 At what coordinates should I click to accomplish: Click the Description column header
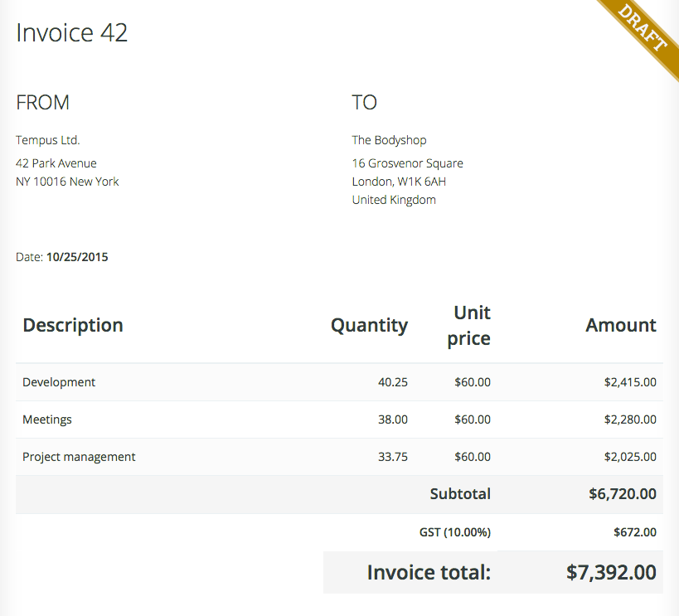pyautogui.click(x=72, y=324)
